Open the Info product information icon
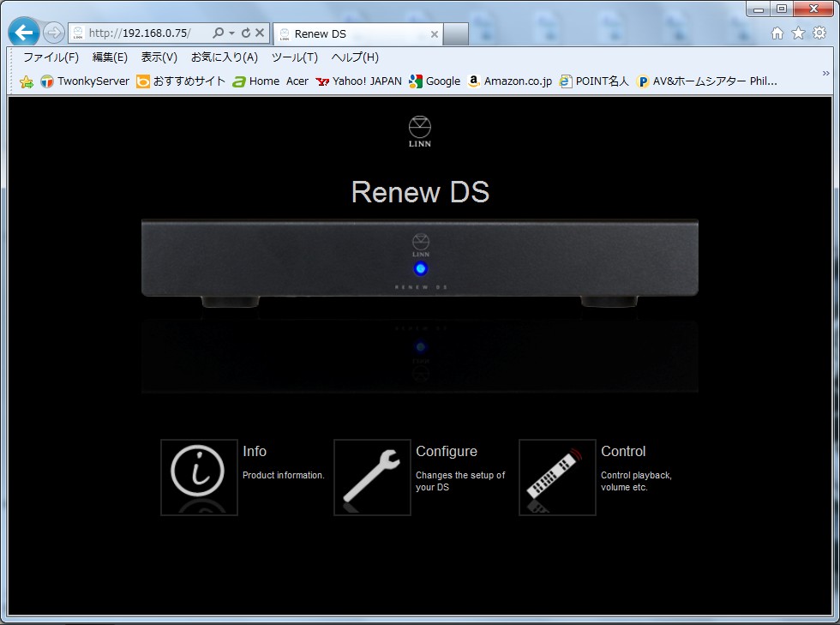The height and width of the screenshot is (625, 840). (x=199, y=477)
